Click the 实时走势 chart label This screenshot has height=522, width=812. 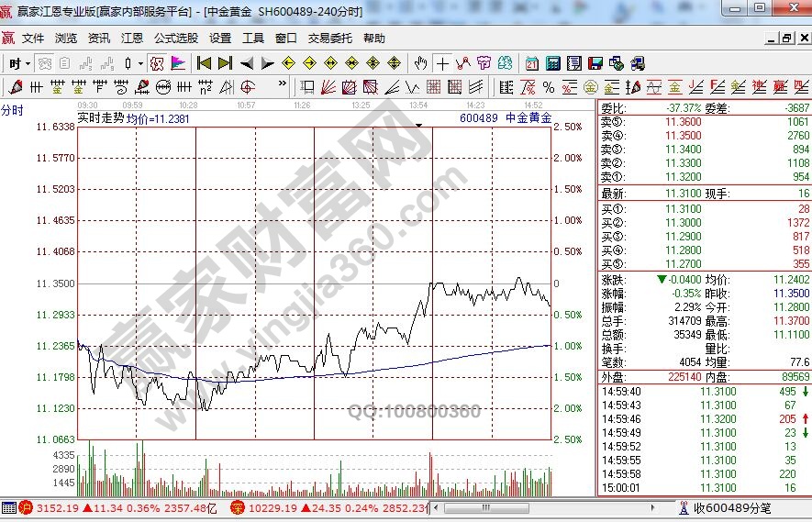(x=100, y=118)
